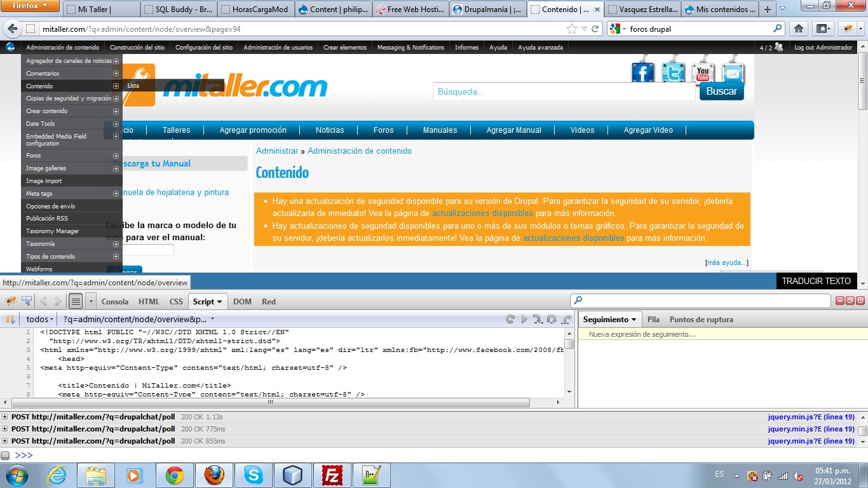Select 'Copias de seguridad y migración' menu item
868x488 pixels.
pyautogui.click(x=72, y=98)
